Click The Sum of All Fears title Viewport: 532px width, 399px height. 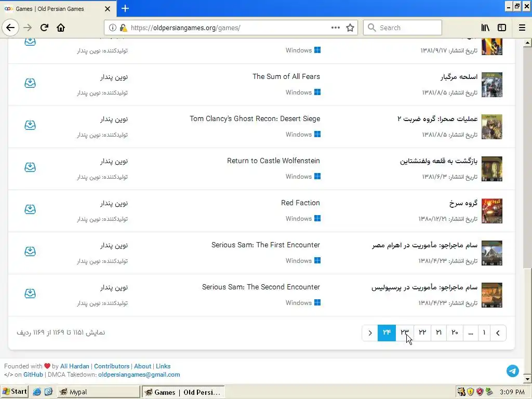286,76
